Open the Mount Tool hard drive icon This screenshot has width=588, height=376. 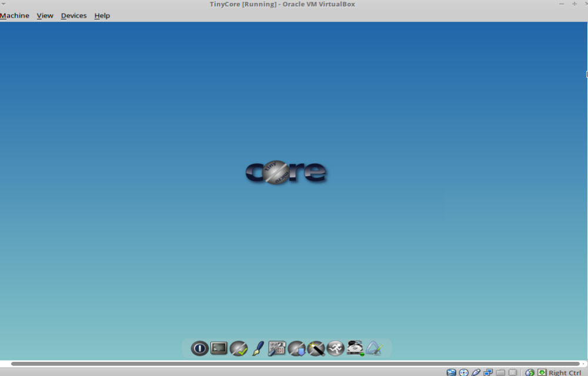point(355,348)
